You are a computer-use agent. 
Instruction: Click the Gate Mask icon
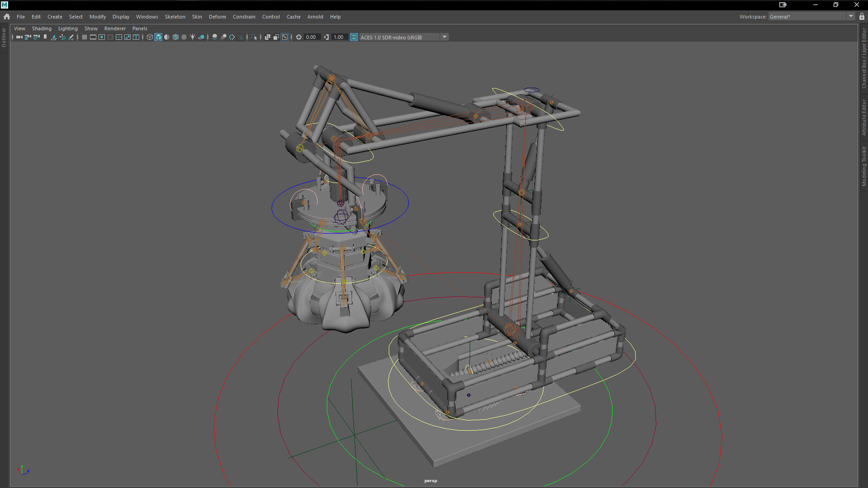[x=110, y=37]
